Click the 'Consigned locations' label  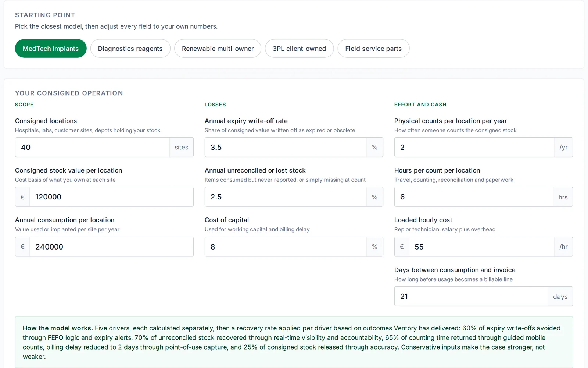click(46, 121)
